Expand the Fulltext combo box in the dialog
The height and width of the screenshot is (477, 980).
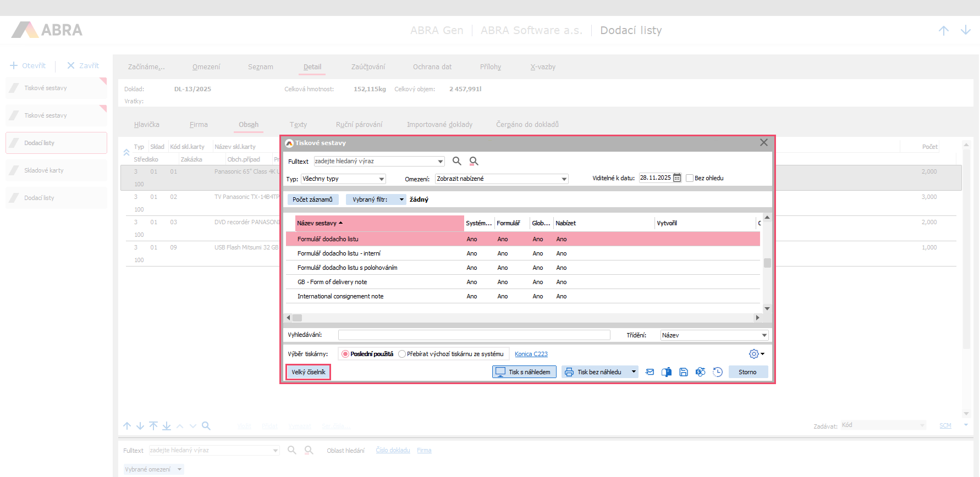(x=441, y=162)
